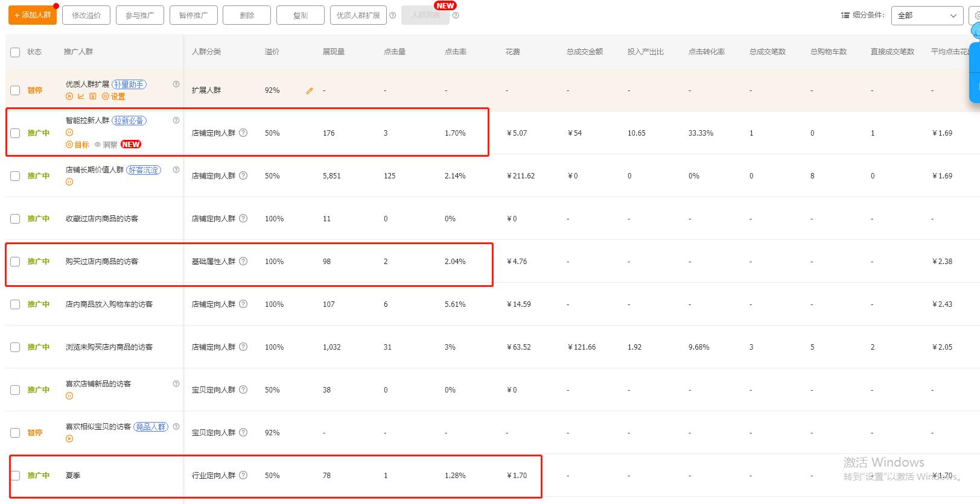Click the 展现量 column header

click(334, 52)
